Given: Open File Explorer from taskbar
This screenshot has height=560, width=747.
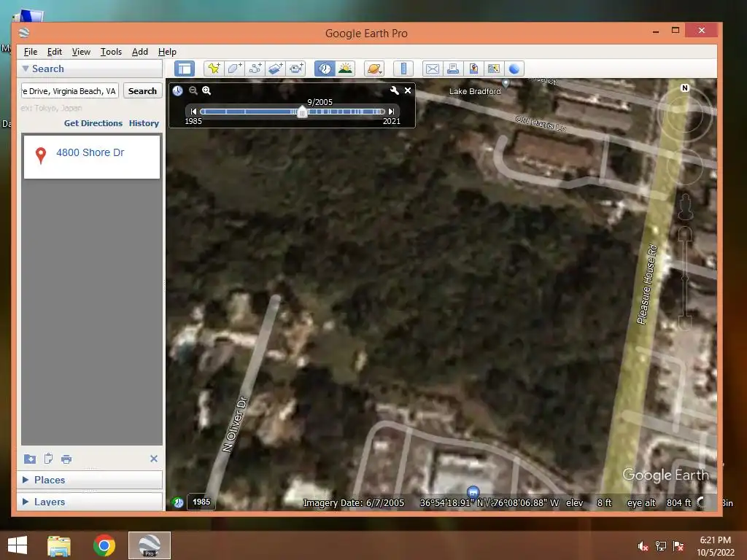Looking at the screenshot, I should click(59, 545).
